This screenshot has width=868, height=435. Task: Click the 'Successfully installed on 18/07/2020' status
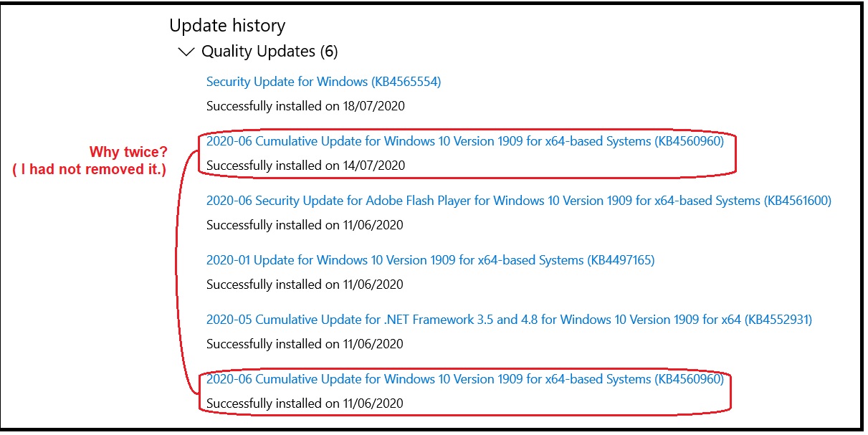point(305,106)
